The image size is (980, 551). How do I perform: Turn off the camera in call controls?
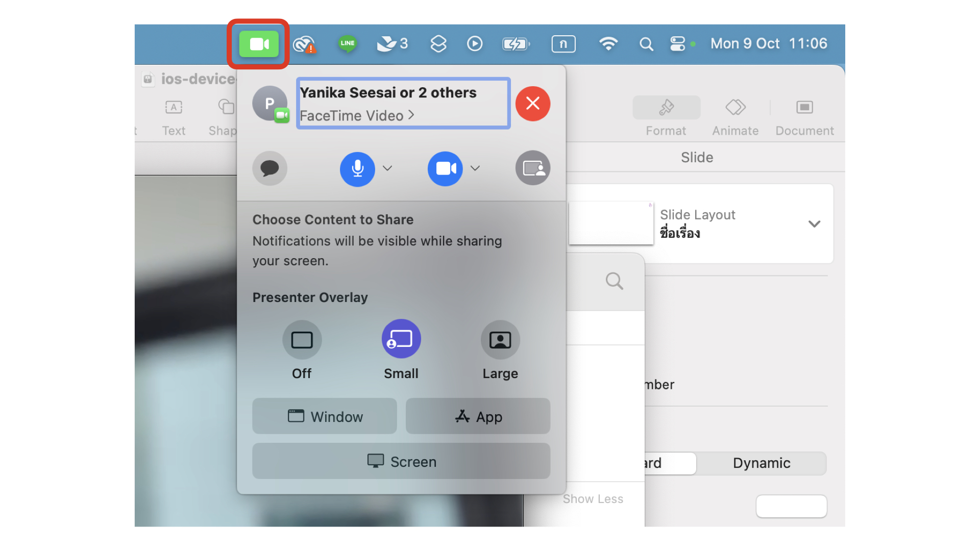click(445, 169)
